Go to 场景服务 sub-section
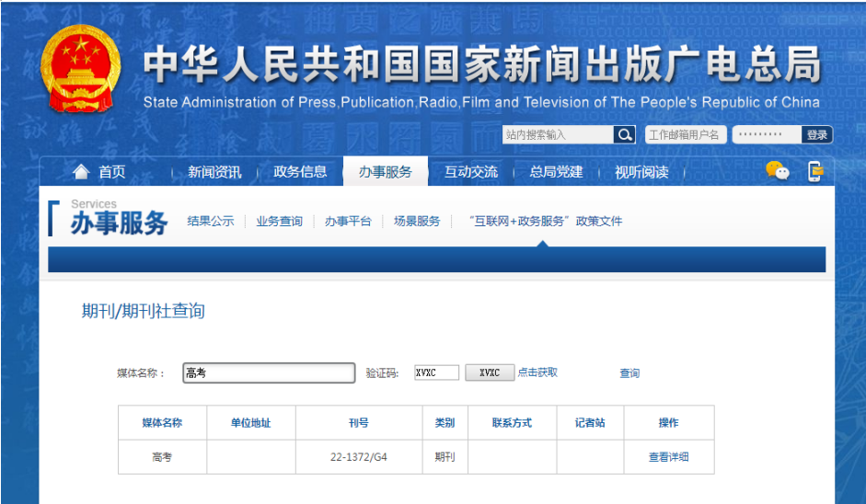The width and height of the screenshot is (866, 504). 417,222
